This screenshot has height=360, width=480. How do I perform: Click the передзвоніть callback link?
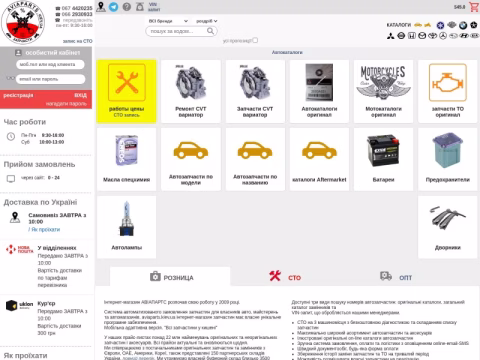click(77, 20)
